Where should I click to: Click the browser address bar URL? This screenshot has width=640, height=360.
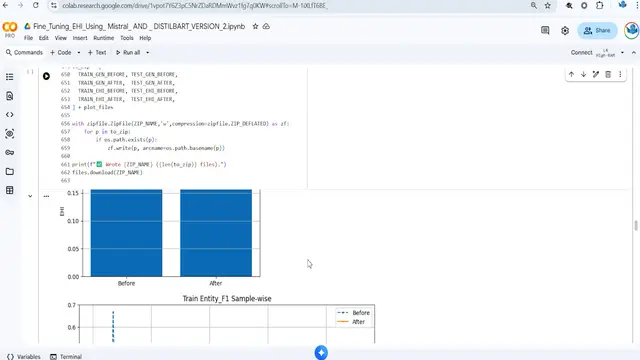[x=195, y=6]
